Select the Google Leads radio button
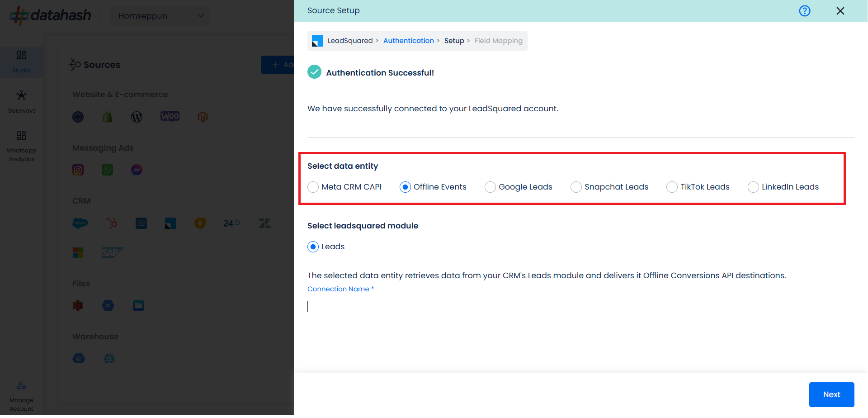Viewport: 868px width, 418px height. coord(490,187)
